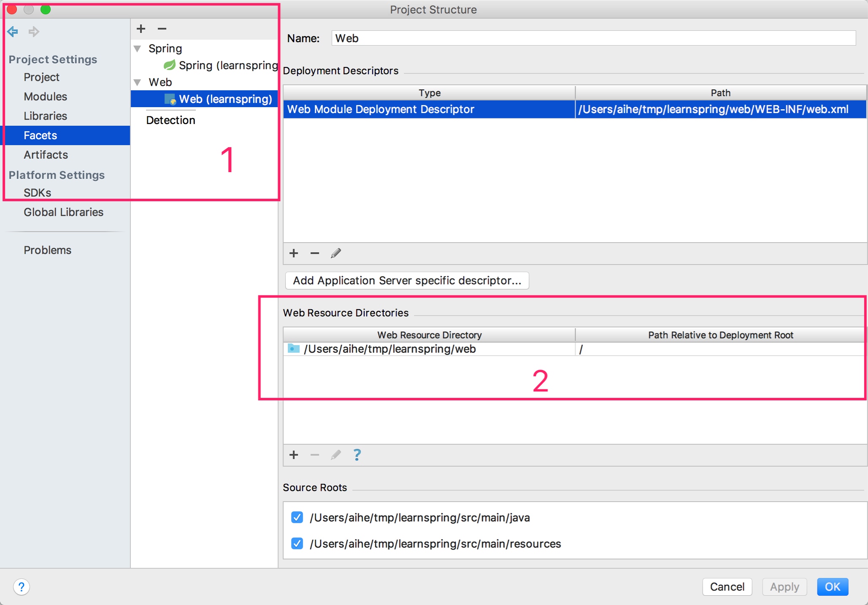Open web resource directories help question mark
The width and height of the screenshot is (868, 605).
(357, 455)
